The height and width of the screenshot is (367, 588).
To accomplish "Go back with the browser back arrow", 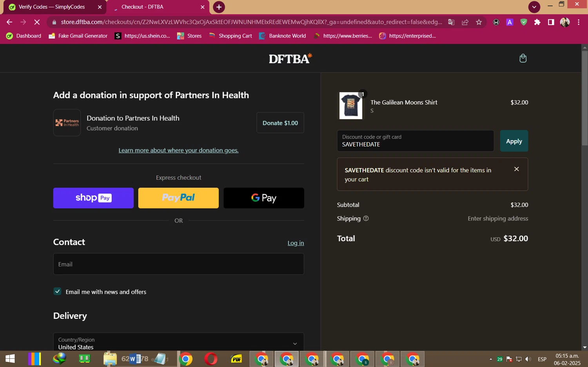I will 9,22.
